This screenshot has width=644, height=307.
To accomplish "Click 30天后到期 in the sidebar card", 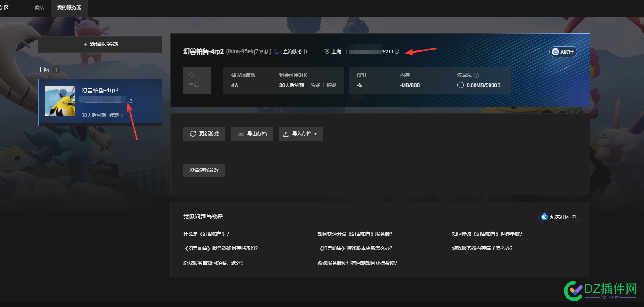I will click(x=94, y=115).
